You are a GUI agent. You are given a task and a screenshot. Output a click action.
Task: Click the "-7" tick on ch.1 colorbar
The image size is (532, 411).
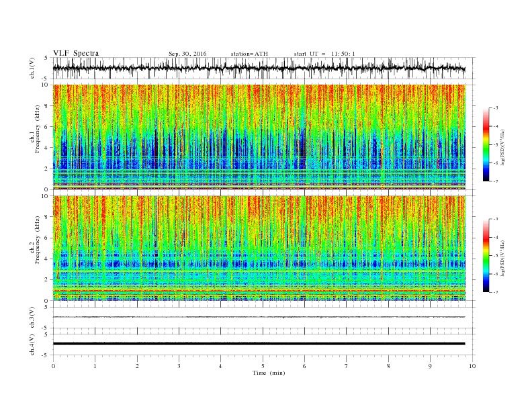coord(496,181)
